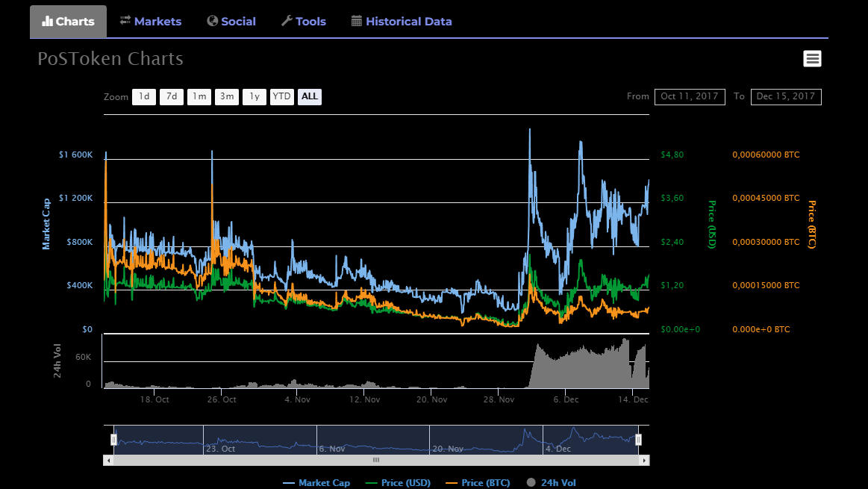Set zoom range to 1m
Viewport: 868px width, 489px height.
click(199, 96)
